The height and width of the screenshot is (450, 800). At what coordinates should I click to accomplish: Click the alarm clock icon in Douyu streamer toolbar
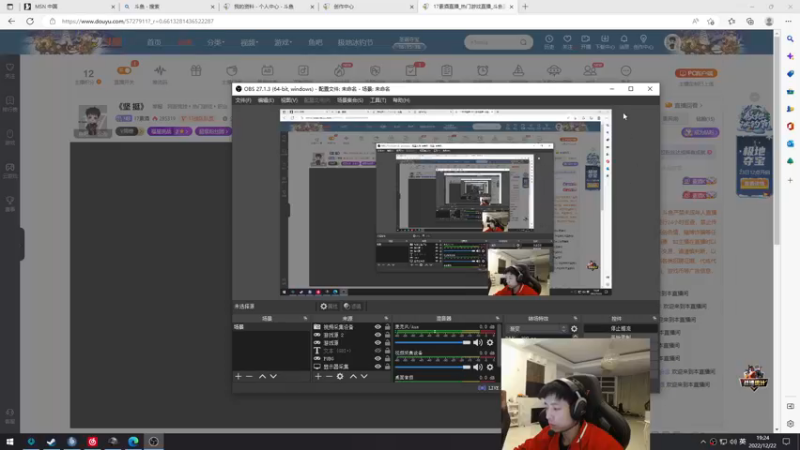(483, 70)
